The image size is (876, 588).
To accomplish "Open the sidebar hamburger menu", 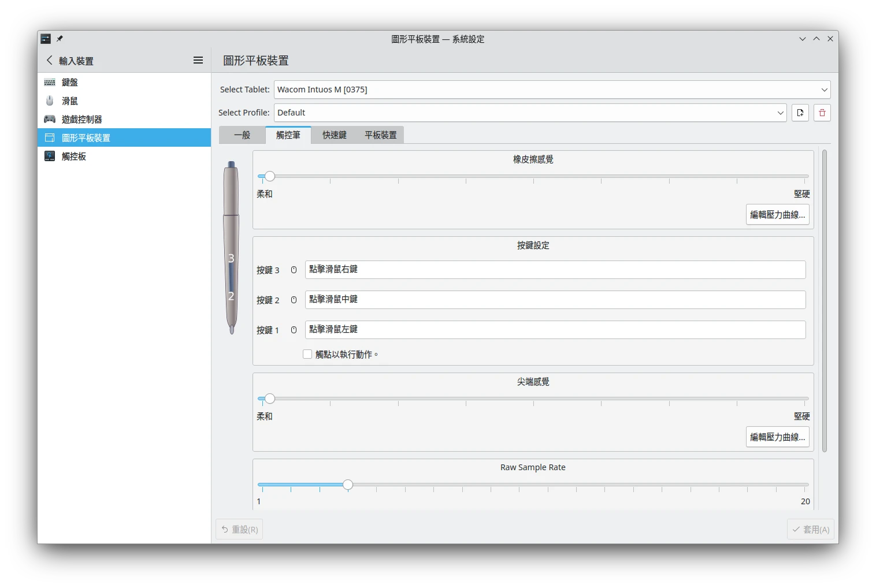I will (198, 61).
